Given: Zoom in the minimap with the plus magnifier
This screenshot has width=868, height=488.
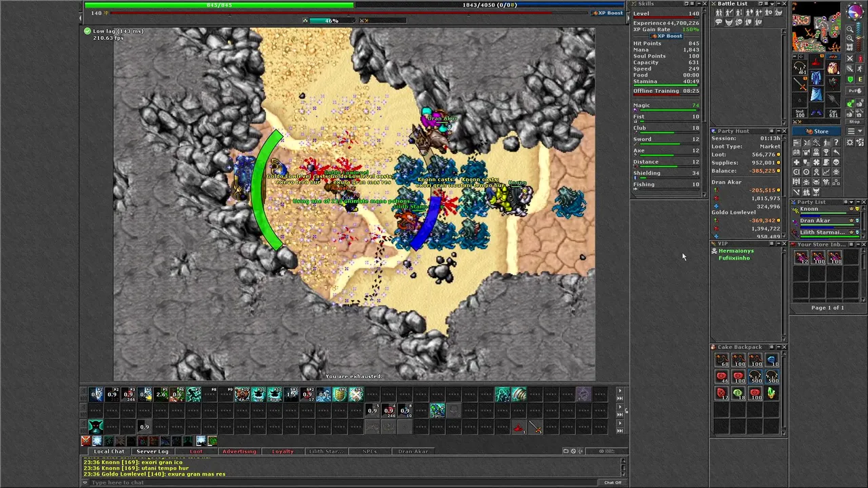Looking at the screenshot, I should coord(850,39).
